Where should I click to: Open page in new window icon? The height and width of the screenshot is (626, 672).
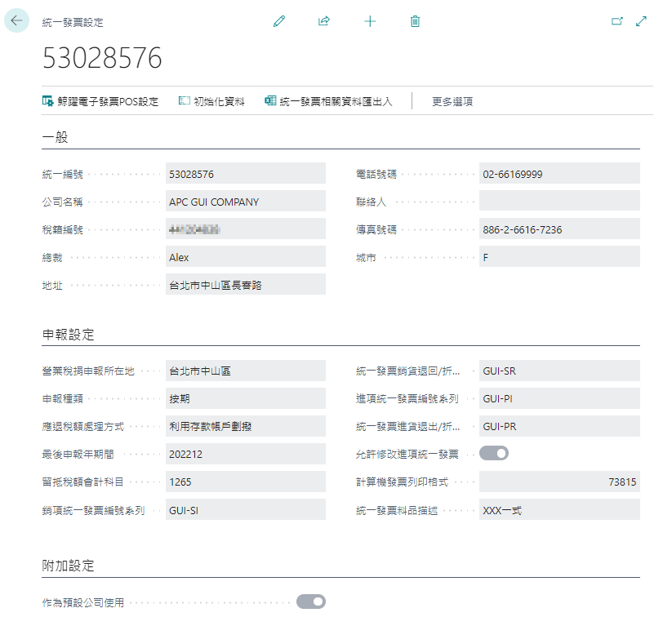pyautogui.click(x=616, y=21)
